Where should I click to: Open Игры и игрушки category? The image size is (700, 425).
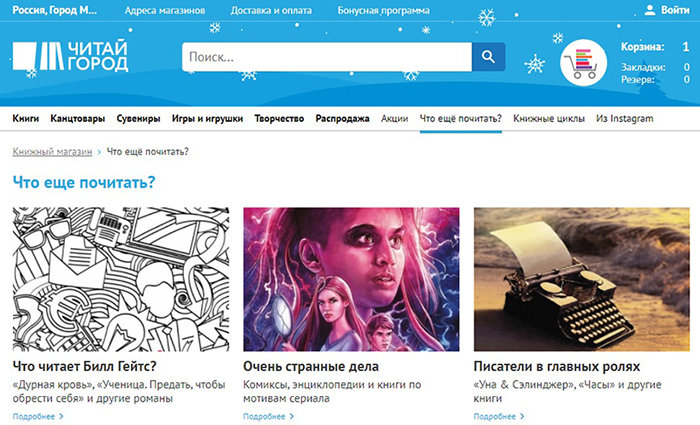click(208, 118)
